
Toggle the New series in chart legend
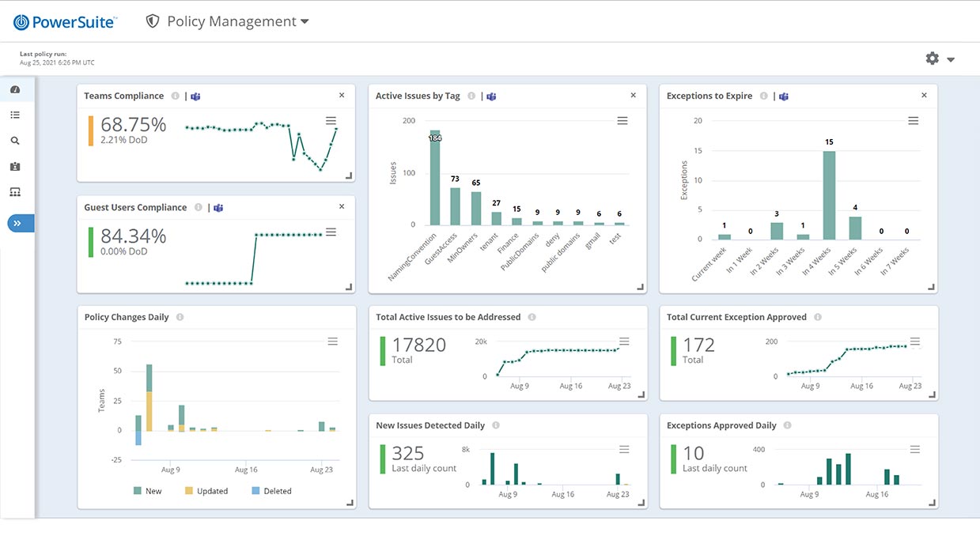coord(148,491)
